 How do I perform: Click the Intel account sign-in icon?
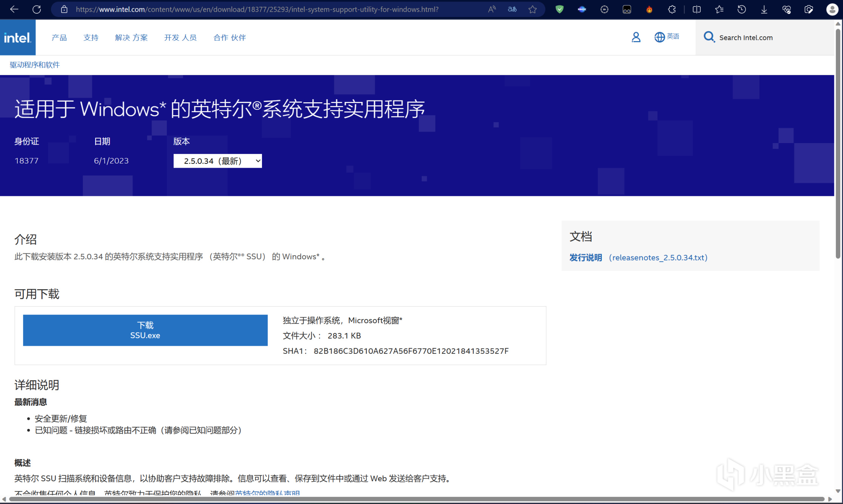(x=636, y=37)
